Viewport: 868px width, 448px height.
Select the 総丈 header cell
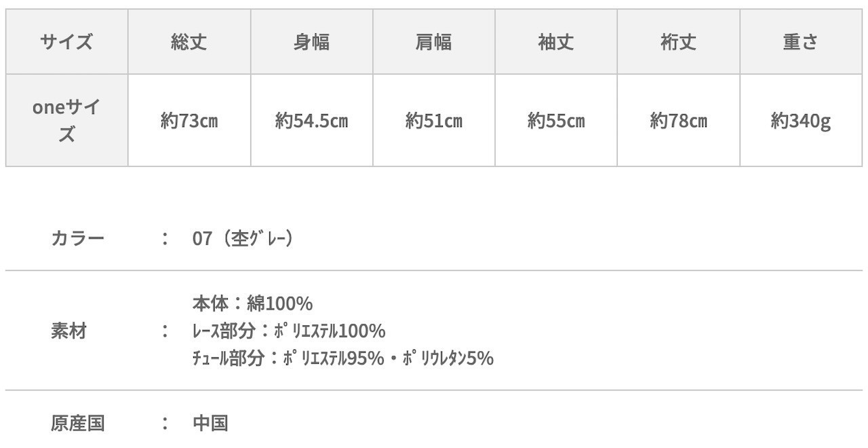point(189,42)
